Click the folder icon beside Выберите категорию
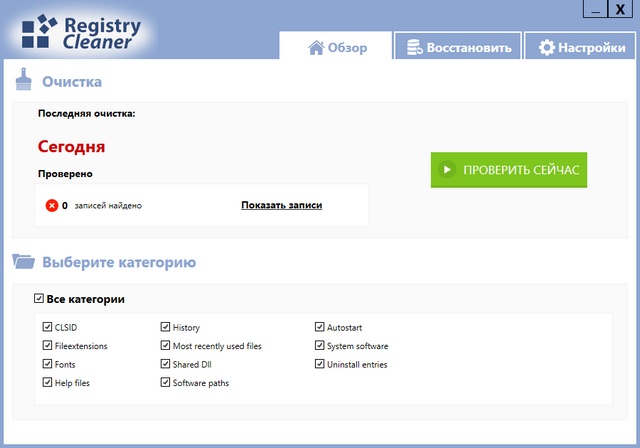This screenshot has width=640, height=448. point(24,262)
